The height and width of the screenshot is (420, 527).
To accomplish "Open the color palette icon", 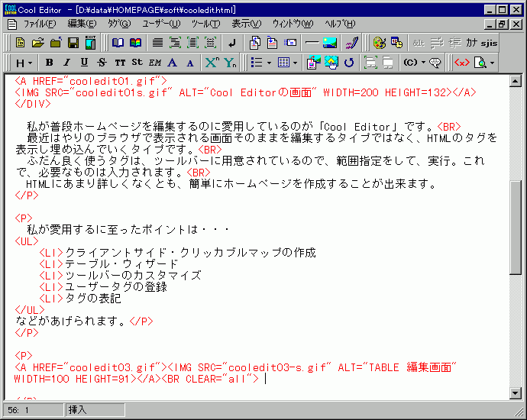I will (x=379, y=42).
